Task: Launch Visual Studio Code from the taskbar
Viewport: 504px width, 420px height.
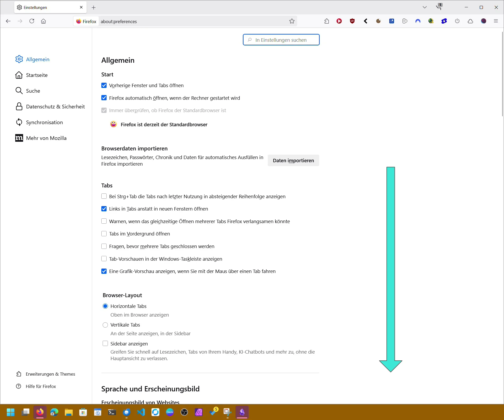Action: click(x=141, y=412)
